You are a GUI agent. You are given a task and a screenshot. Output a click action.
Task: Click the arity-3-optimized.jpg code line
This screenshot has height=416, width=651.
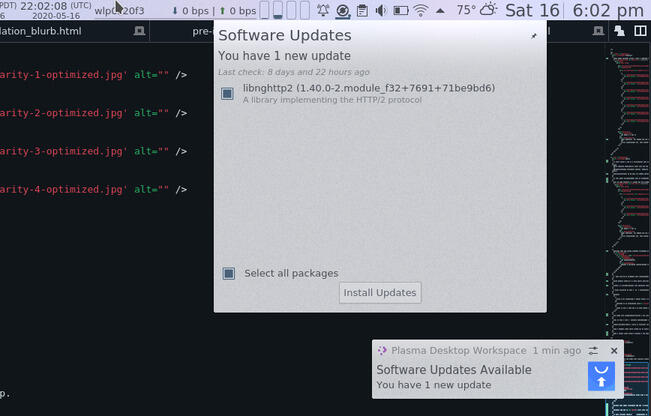(x=93, y=151)
